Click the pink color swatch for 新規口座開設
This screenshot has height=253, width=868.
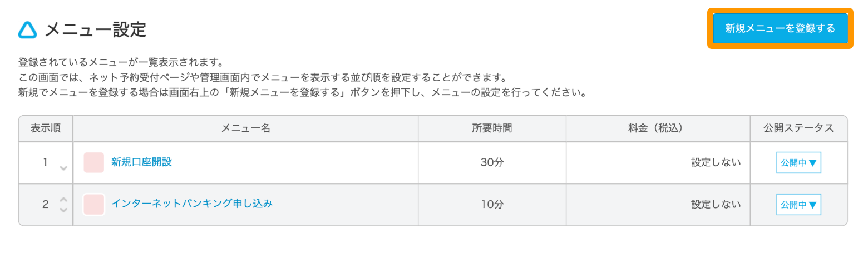tap(93, 162)
